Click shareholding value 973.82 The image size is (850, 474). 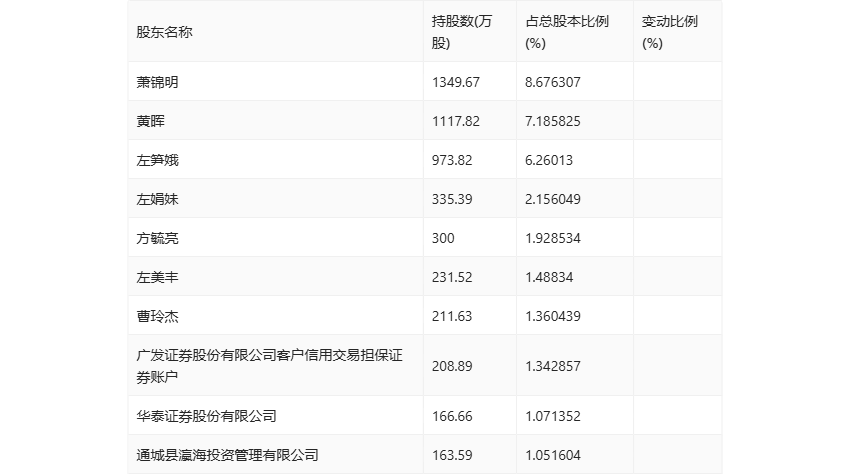452,160
